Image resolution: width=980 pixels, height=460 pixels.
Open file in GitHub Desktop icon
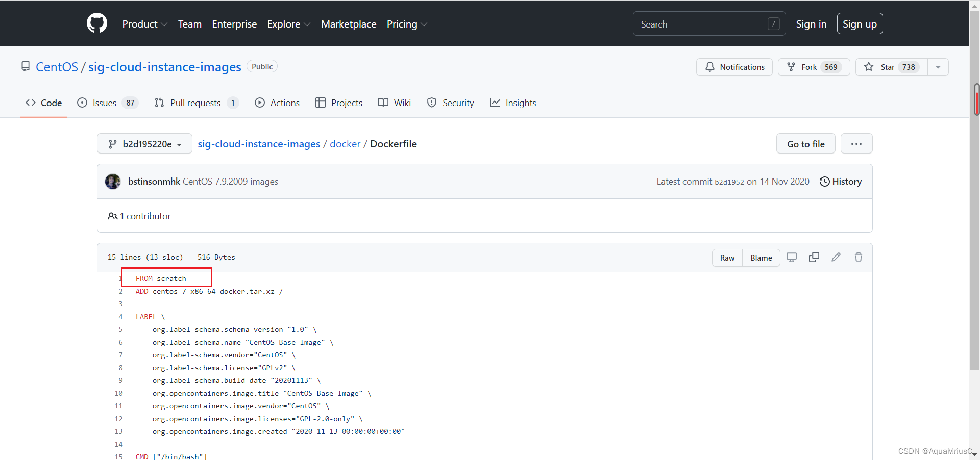click(x=792, y=257)
